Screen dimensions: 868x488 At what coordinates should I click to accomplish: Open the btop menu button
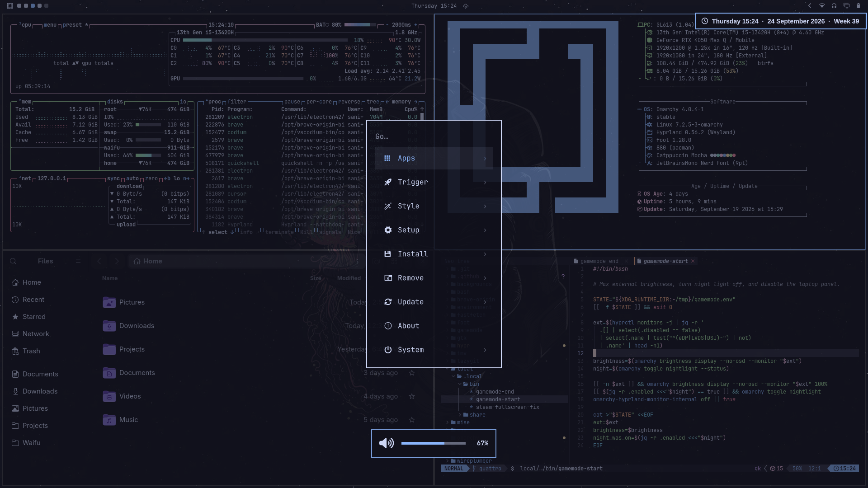click(50, 25)
